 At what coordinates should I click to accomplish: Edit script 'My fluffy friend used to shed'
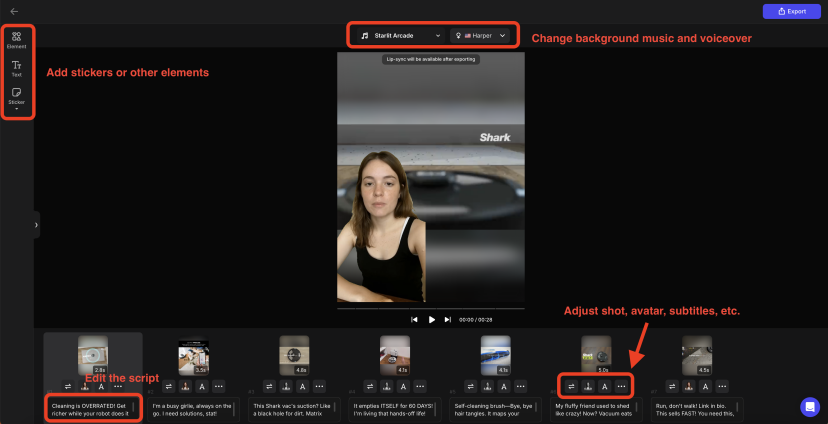(x=597, y=410)
